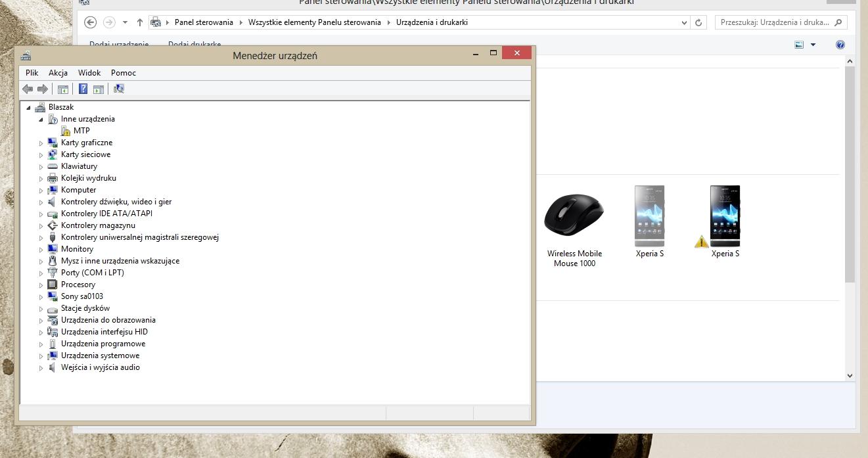The height and width of the screenshot is (458, 868).
Task: Click the Panel sterowania breadcrumb
Action: pos(204,22)
